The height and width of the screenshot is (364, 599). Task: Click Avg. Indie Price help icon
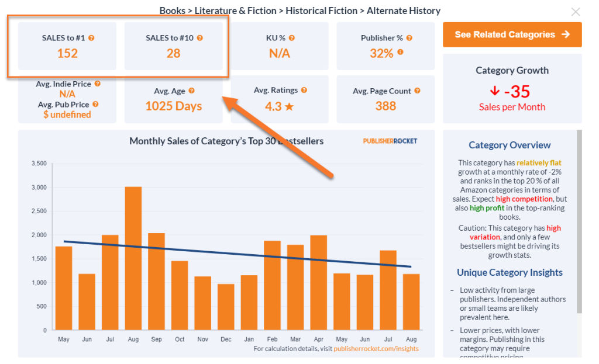click(x=97, y=84)
